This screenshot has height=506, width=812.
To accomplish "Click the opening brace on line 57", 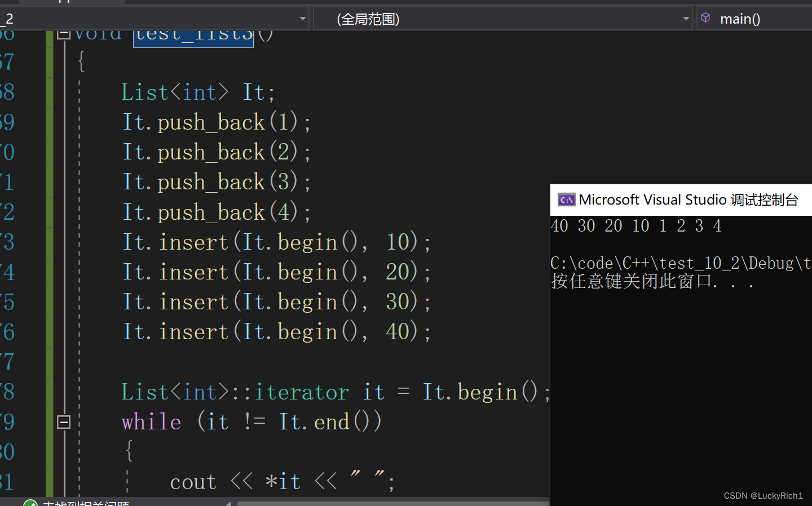I will click(x=81, y=61).
